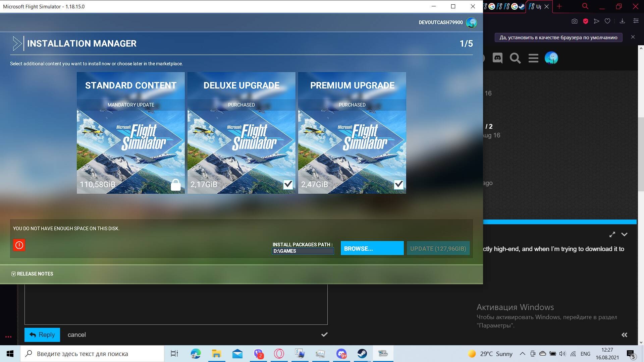Open the browser downloads icon
Screen dimensions: 644x362
[x=622, y=21]
